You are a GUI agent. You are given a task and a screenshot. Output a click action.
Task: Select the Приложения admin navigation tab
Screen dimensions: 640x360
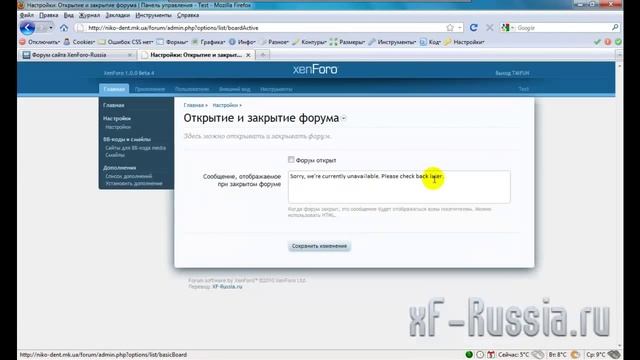tap(150, 89)
